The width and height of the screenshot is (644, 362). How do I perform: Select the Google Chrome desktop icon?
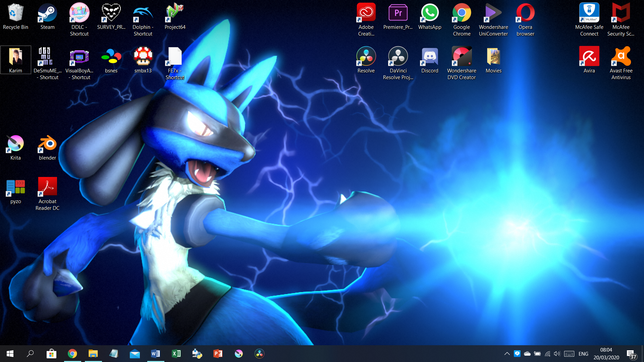462,19
